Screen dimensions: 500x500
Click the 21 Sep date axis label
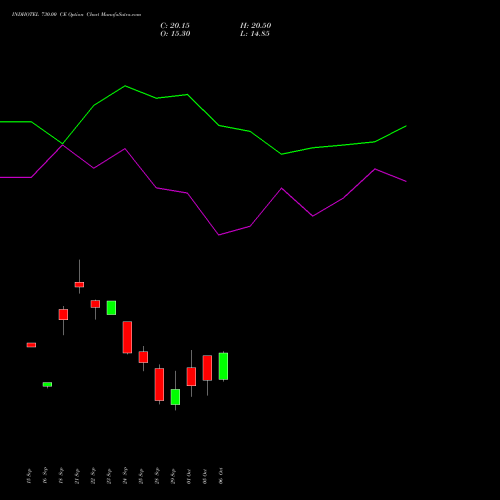tap(77, 476)
